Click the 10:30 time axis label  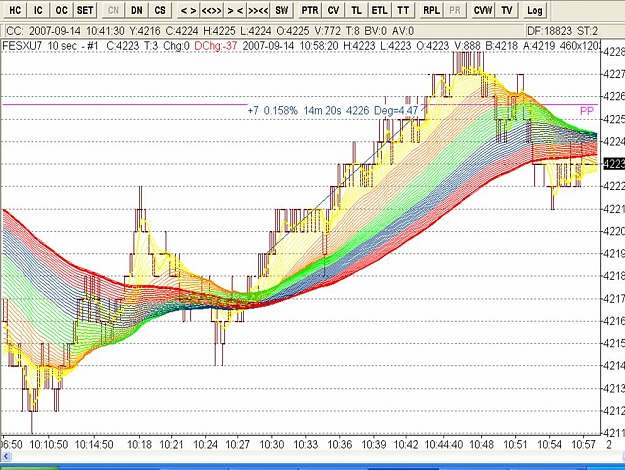point(271,444)
